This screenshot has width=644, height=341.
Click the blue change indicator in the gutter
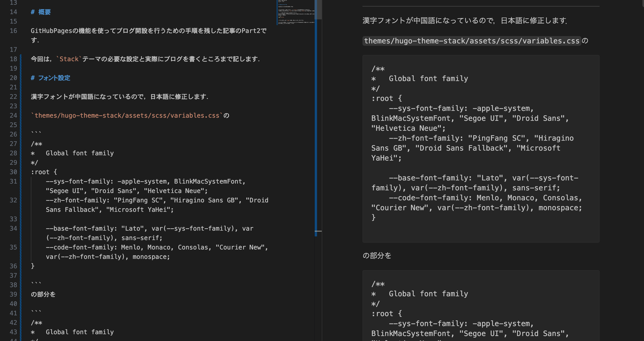point(21,157)
